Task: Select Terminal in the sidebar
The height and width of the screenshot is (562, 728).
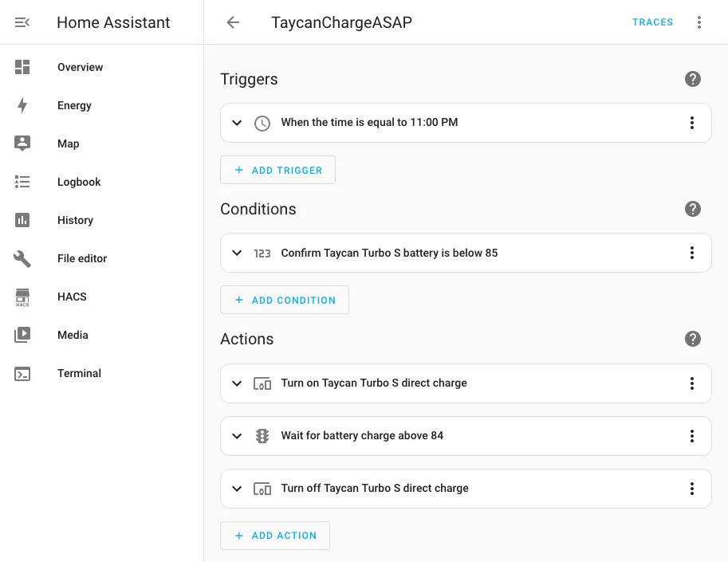Action: coord(79,373)
